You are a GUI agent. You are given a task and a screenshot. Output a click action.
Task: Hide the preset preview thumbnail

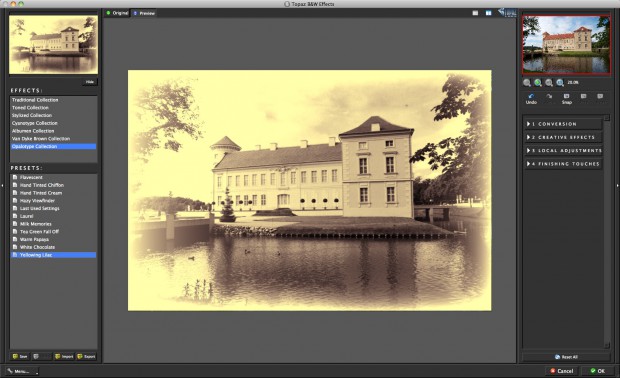(x=90, y=82)
